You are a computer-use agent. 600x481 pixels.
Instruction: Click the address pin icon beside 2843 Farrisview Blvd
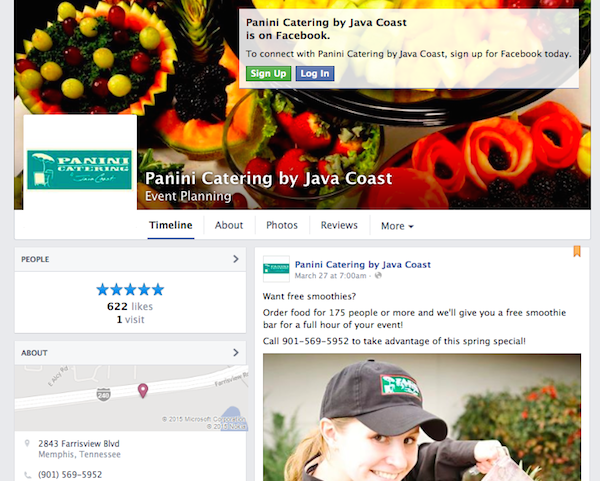pos(27,443)
